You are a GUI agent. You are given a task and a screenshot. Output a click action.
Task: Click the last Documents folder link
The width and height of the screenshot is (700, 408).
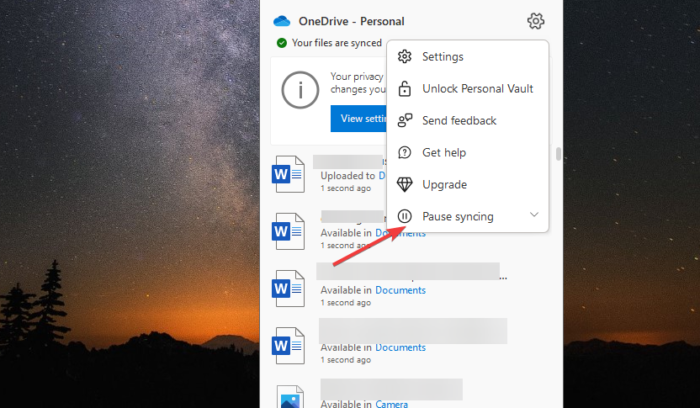click(400, 348)
